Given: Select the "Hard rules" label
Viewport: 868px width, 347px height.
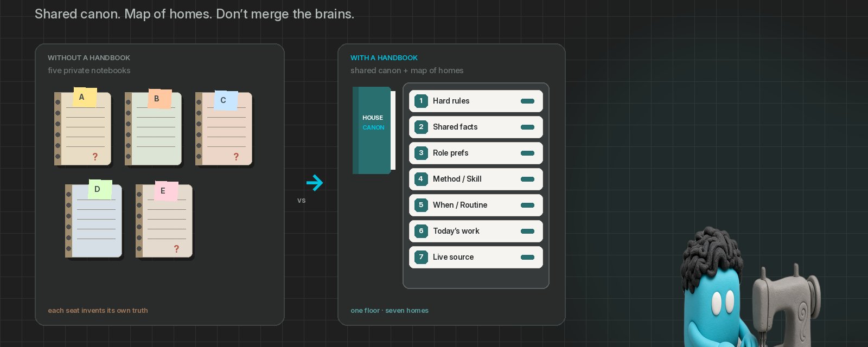Looking at the screenshot, I should point(451,101).
